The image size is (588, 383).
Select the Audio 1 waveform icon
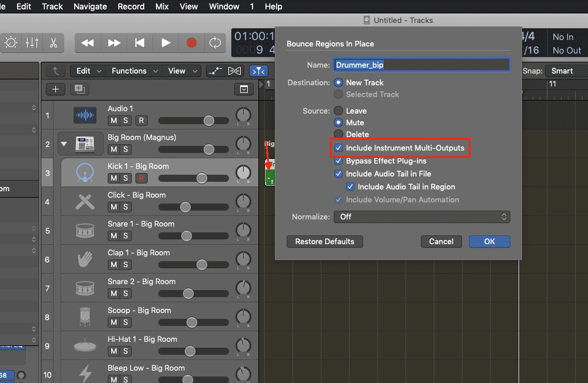point(85,115)
